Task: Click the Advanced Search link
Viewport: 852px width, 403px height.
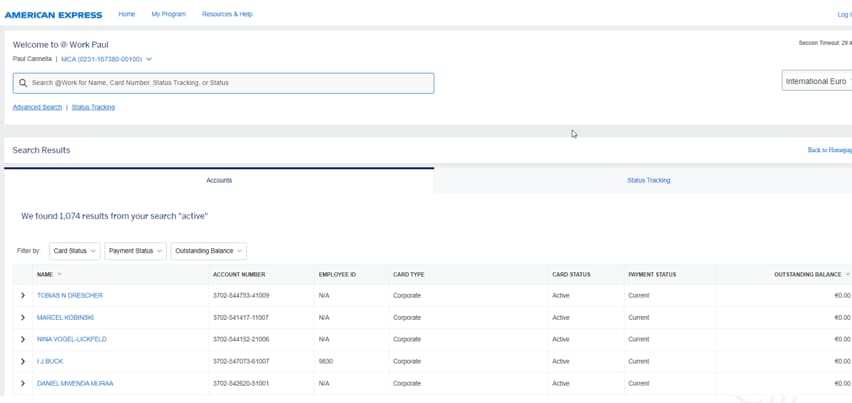Action: tap(37, 107)
